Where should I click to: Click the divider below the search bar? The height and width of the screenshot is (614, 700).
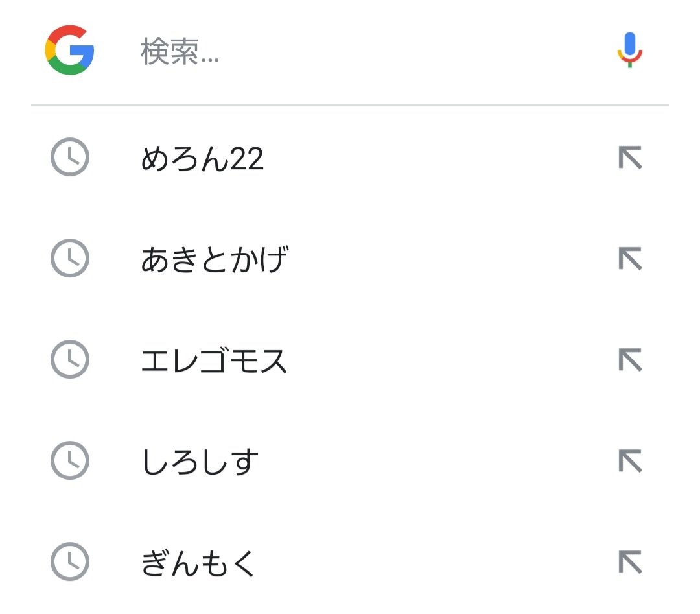point(350,105)
